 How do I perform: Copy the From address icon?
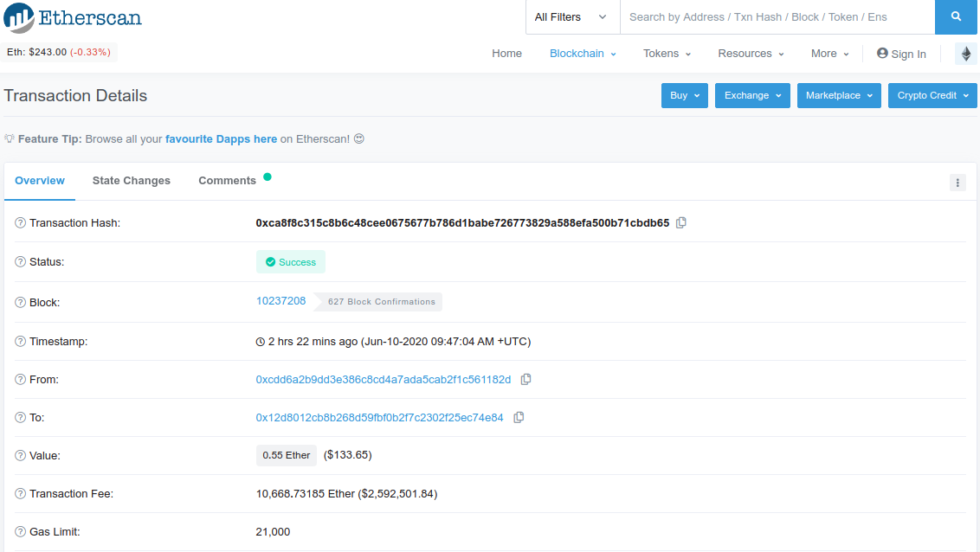(x=526, y=380)
